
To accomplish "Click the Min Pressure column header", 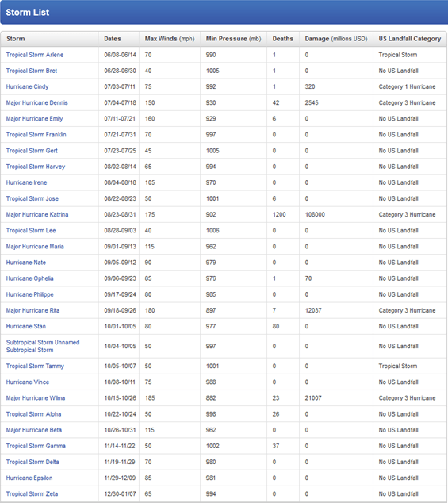I will [x=233, y=39].
